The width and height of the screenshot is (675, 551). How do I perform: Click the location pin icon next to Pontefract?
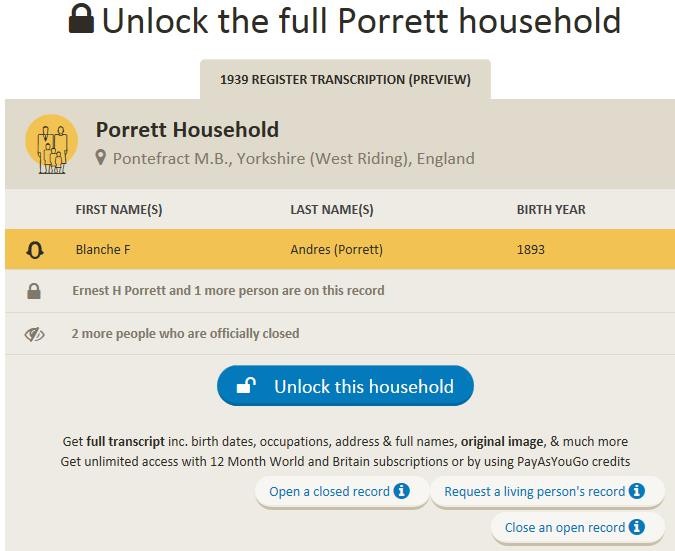[101, 158]
